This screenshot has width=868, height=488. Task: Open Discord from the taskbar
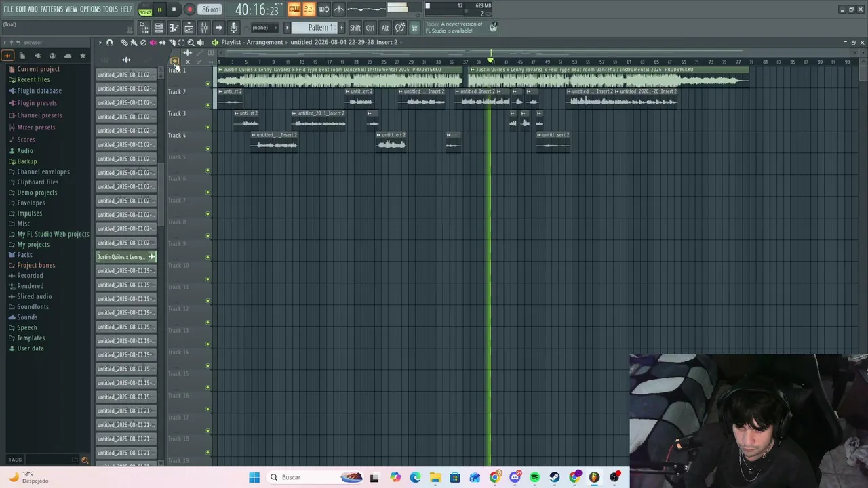coord(515,477)
